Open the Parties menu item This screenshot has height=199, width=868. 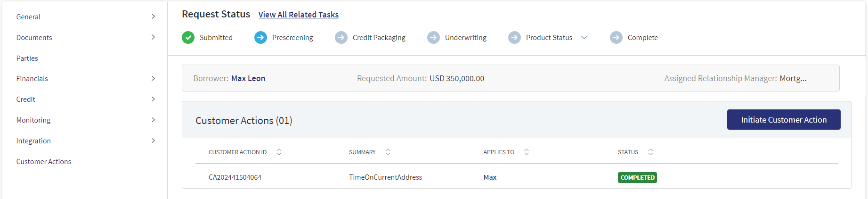point(27,58)
